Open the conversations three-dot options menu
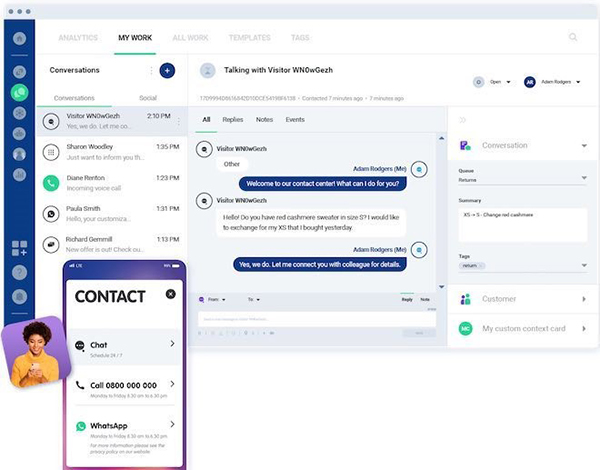Screen dimensions: 600x470 tap(151, 71)
